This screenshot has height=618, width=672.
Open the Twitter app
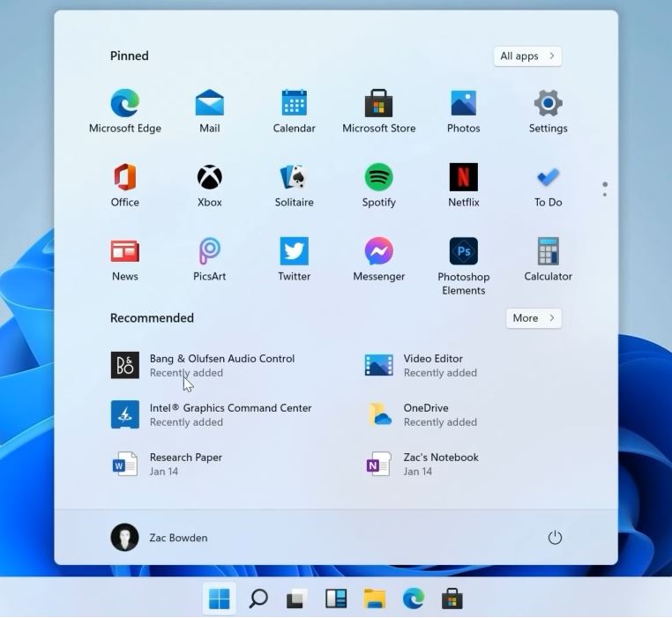[294, 259]
